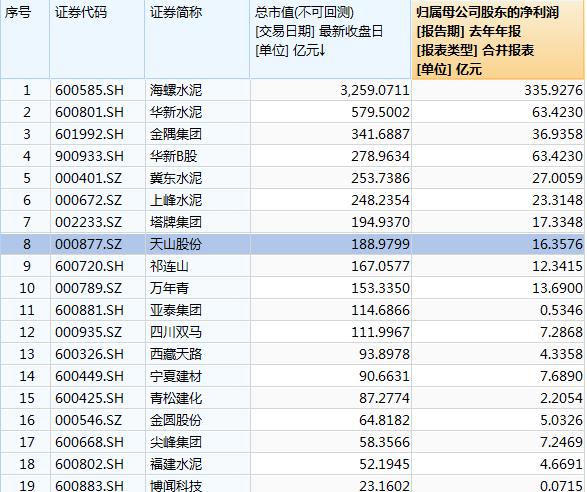
Task: Click market value 188.9799
Action: [380, 245]
